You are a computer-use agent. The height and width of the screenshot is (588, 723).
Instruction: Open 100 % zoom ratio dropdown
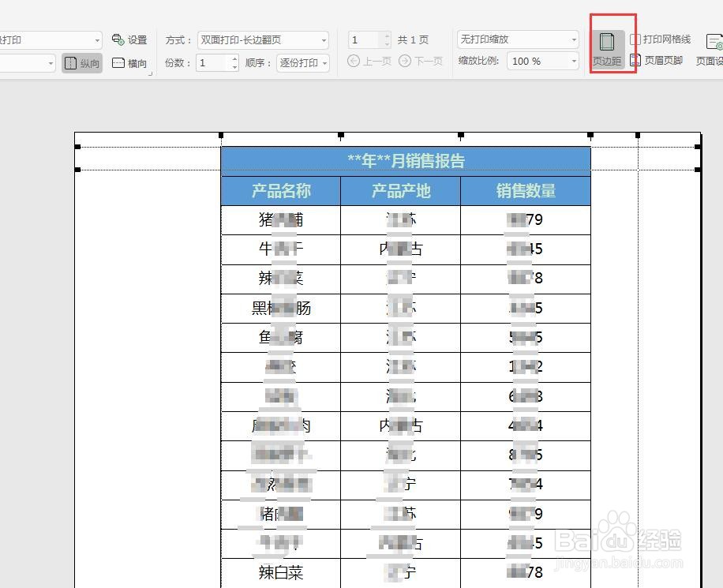[x=543, y=61]
